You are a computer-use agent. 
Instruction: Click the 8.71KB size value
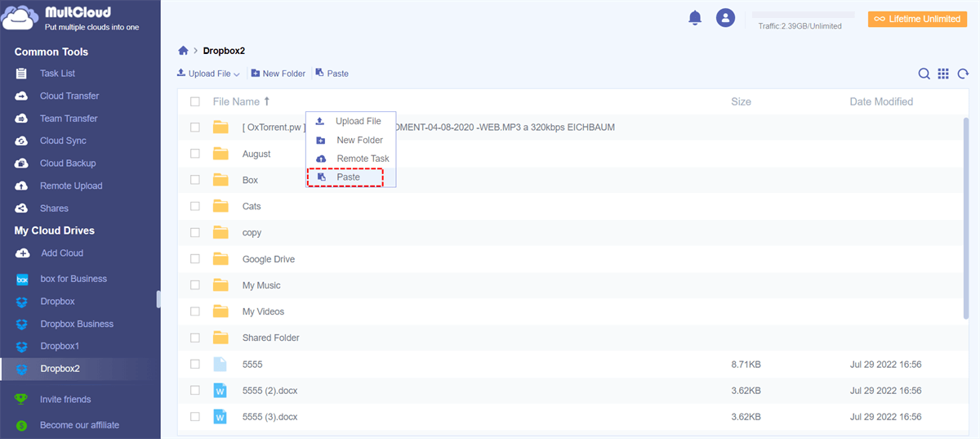(x=746, y=365)
